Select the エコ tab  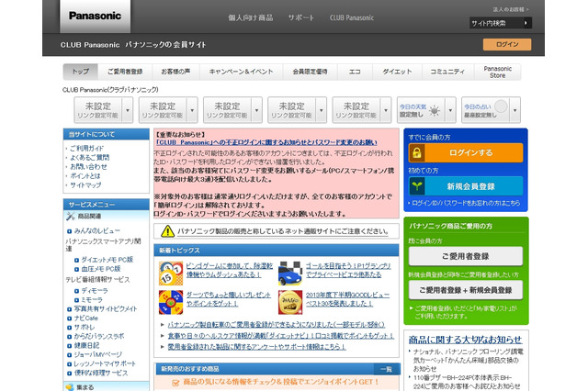[x=355, y=72]
